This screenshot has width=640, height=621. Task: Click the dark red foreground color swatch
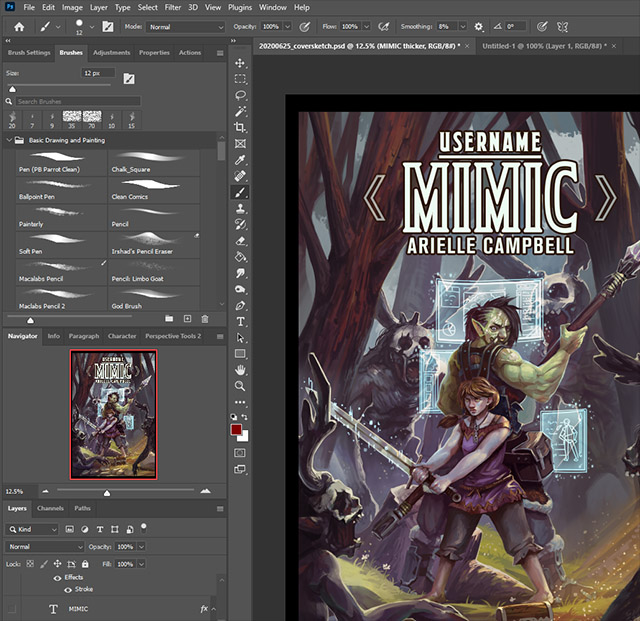pyautogui.click(x=236, y=430)
